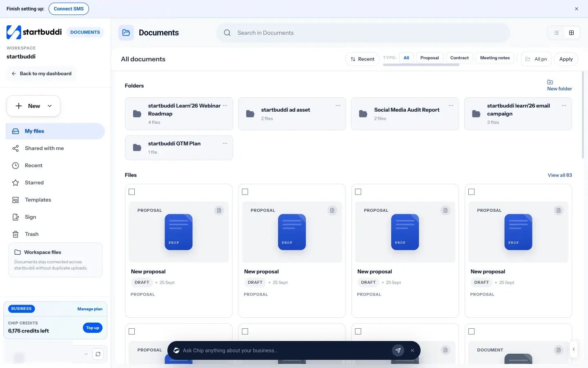Expand the account dropdown chevron at sidebar bottom
588x368 pixels.
click(x=86, y=354)
